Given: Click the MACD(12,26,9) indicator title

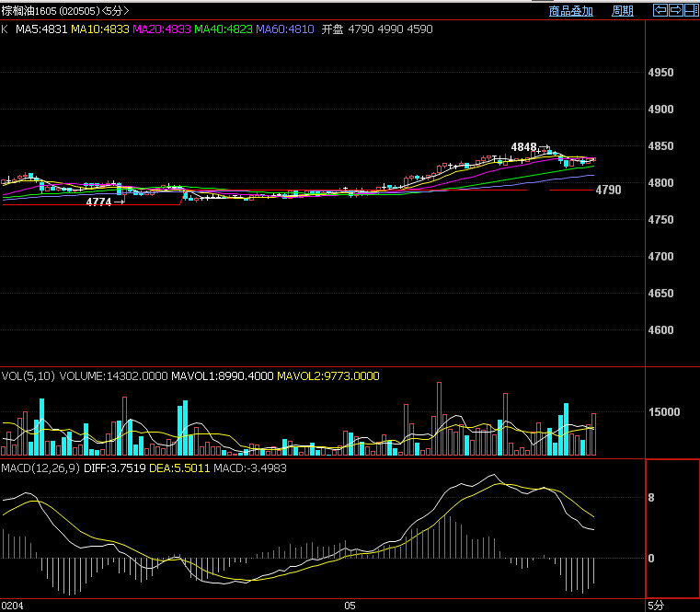Looking at the screenshot, I should tap(38, 468).
